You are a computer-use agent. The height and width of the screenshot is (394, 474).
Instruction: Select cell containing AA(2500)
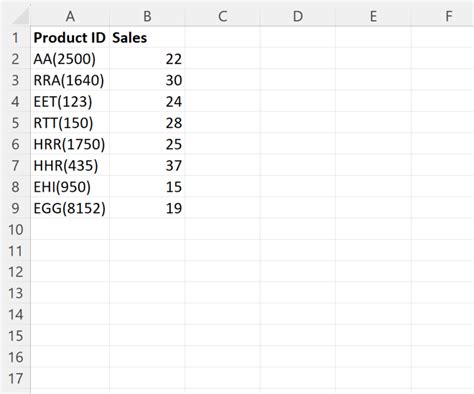click(x=70, y=59)
